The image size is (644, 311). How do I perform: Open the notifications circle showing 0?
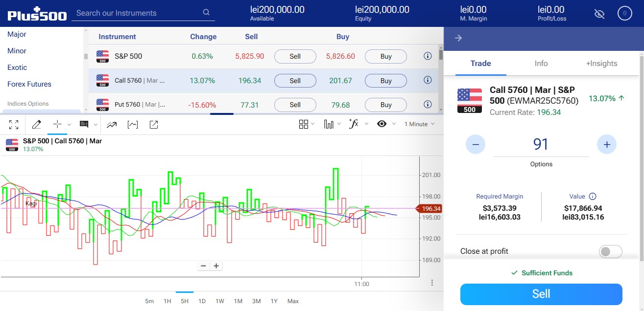(624, 13)
